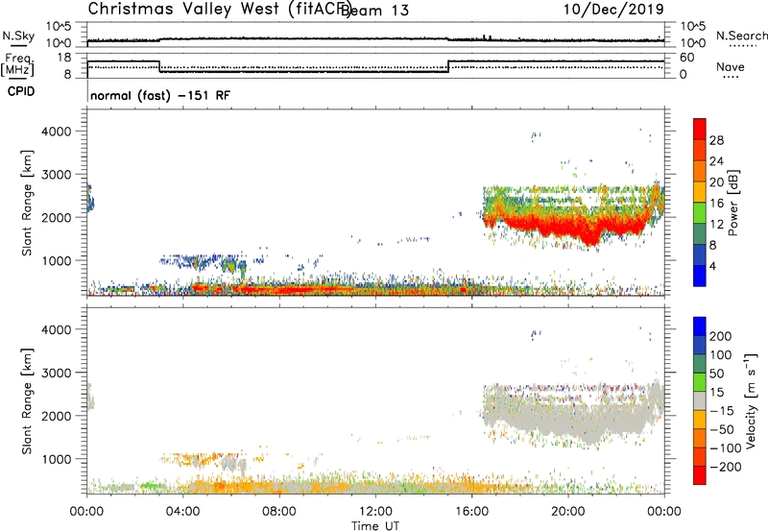Click the 'CPID' row label
Screen dimensions: 768x532
point(21,91)
